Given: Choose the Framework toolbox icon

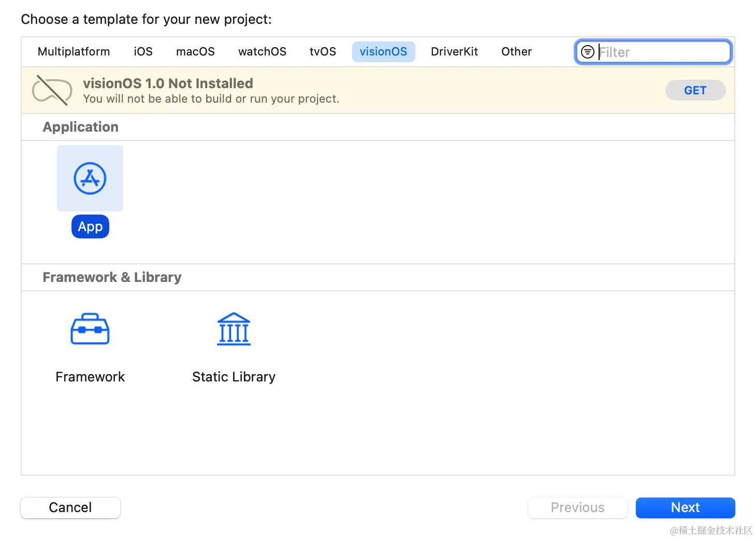Looking at the screenshot, I should (90, 329).
